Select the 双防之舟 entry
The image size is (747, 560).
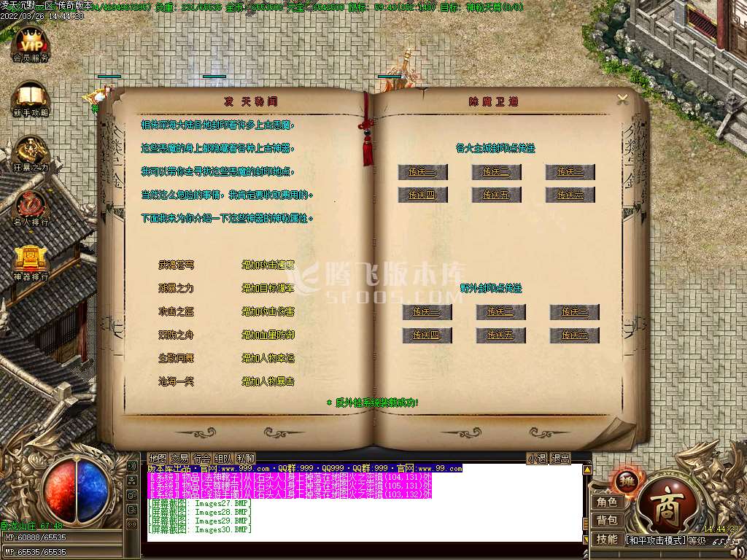[177, 335]
